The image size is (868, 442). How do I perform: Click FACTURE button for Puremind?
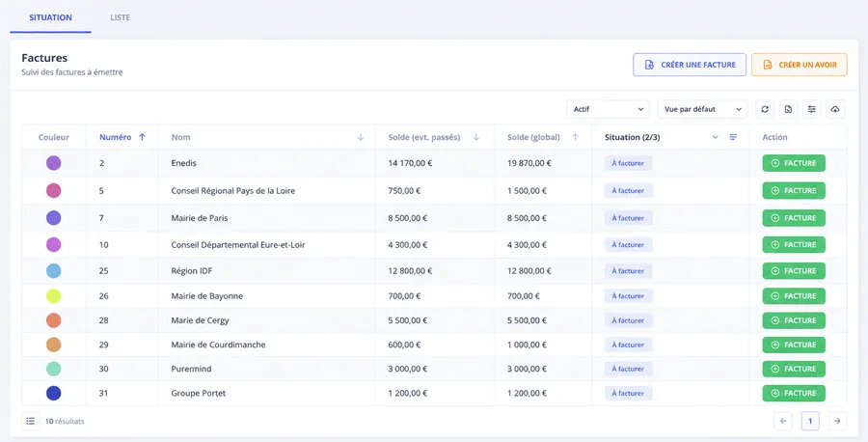[x=794, y=369]
